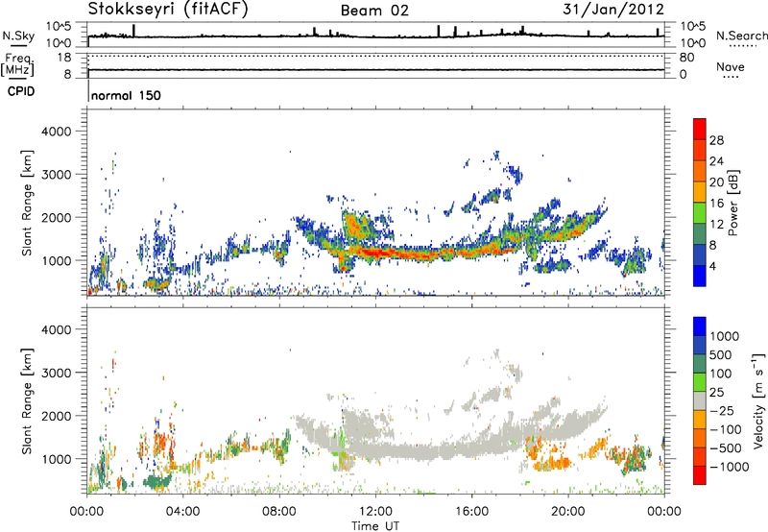The width and height of the screenshot is (768, 532).
Task: Click the 4 label on power colorbar
Action: (x=712, y=267)
